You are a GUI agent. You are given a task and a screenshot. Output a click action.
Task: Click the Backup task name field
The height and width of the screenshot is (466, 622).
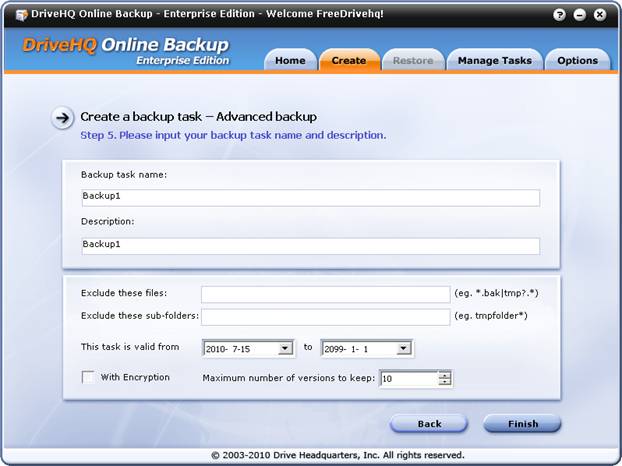pos(310,198)
